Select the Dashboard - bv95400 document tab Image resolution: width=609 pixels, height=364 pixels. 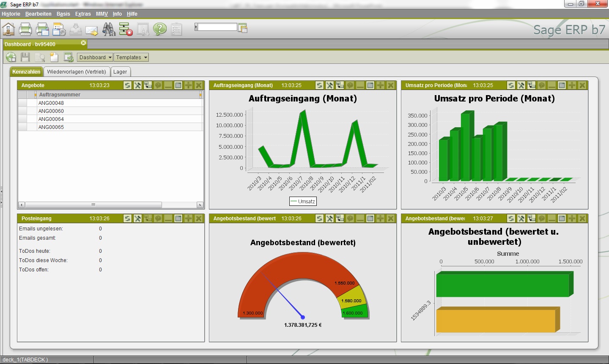tap(44, 44)
